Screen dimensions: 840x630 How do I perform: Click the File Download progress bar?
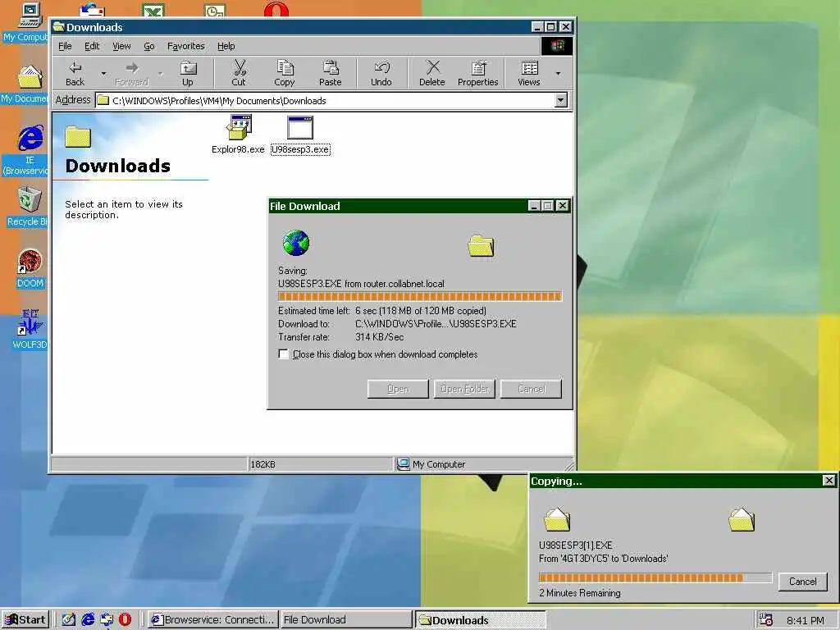pos(420,296)
